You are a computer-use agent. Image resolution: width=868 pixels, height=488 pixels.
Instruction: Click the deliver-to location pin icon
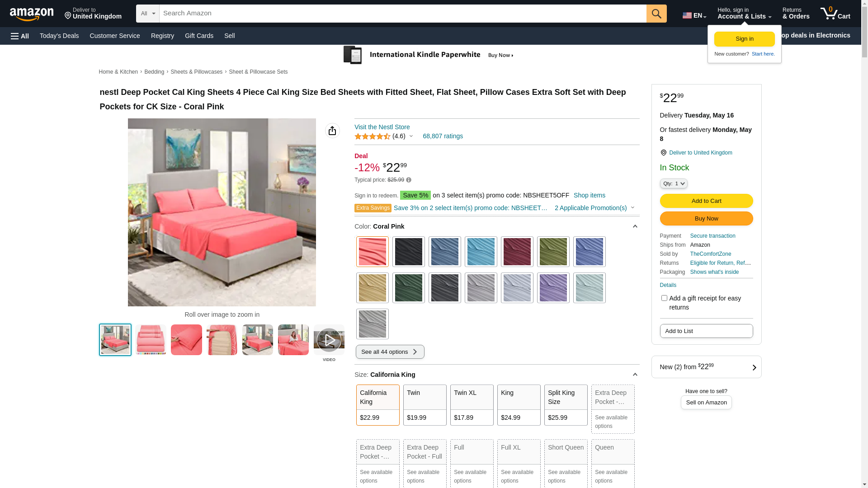point(664,153)
